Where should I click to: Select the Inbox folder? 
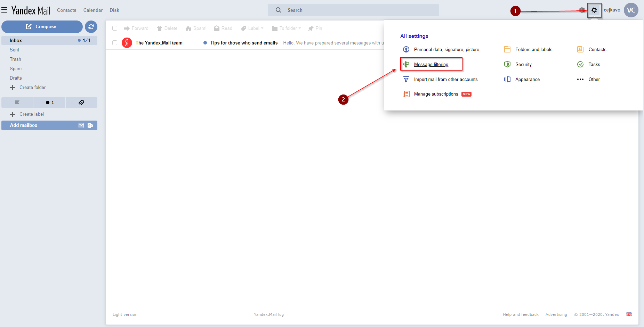(x=49, y=40)
